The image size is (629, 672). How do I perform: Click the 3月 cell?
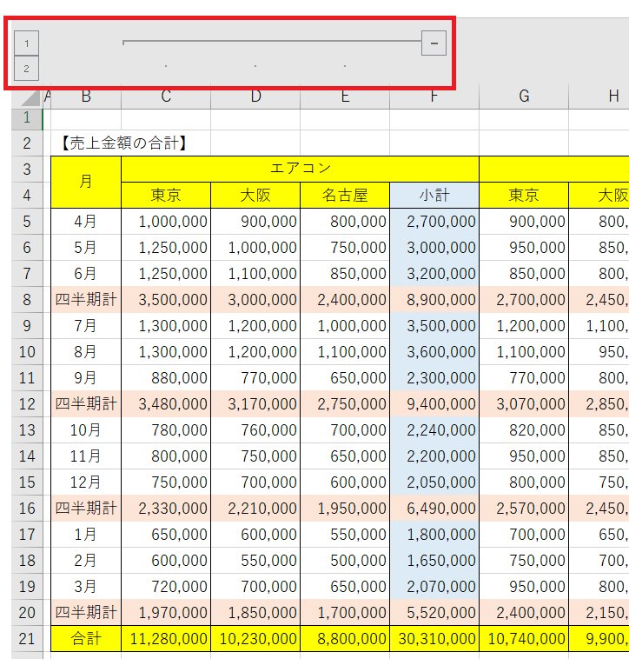point(86,586)
